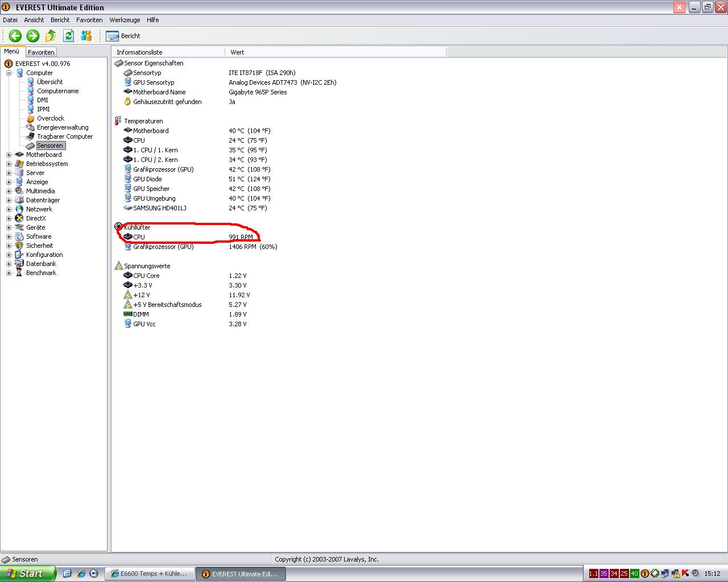Click the Geräte tree icon
Screen dimensions: 728x582
point(19,227)
